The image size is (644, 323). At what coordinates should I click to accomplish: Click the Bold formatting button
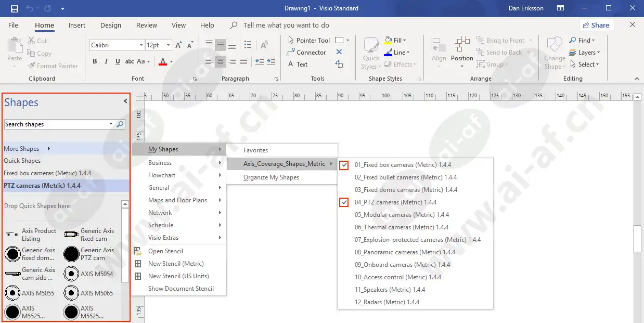[95, 61]
